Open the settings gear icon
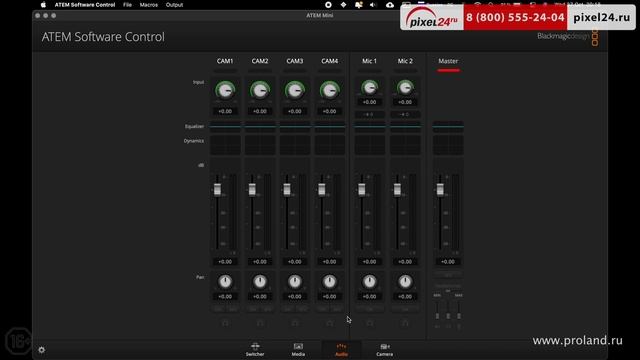Image resolution: width=640 pixels, height=360 pixels. tap(42, 350)
